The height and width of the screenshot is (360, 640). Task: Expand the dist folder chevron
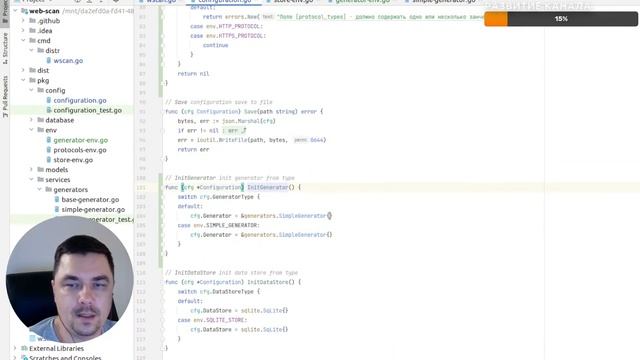[x=23, y=70]
